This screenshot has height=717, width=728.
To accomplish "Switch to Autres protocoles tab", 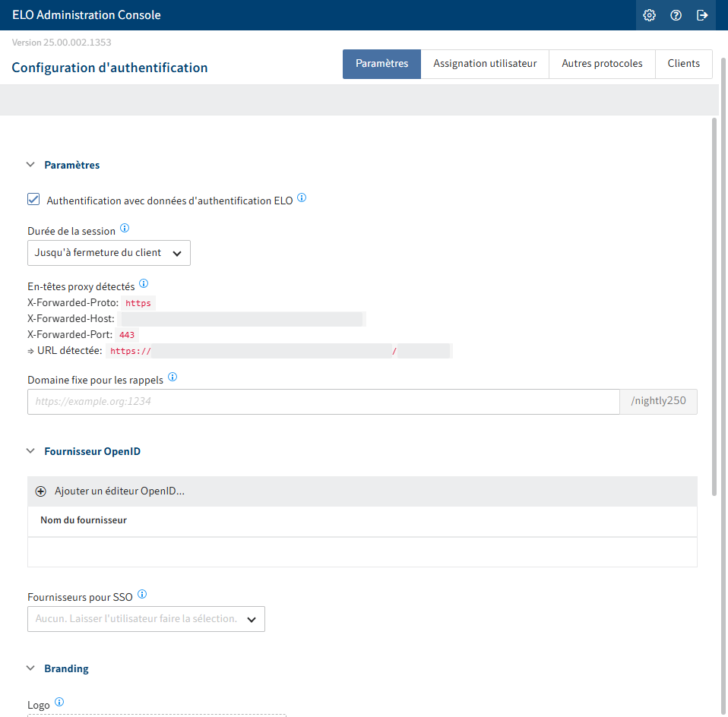I will (x=602, y=64).
